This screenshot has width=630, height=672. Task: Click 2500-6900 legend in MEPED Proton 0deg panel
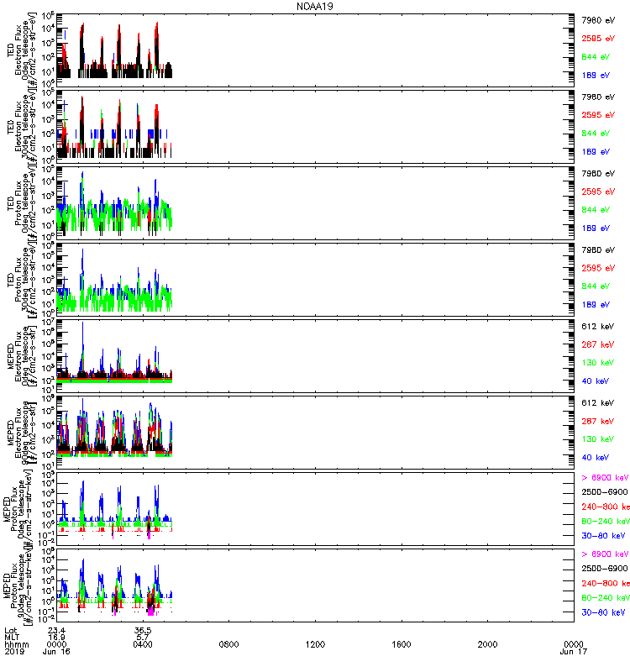pos(605,492)
